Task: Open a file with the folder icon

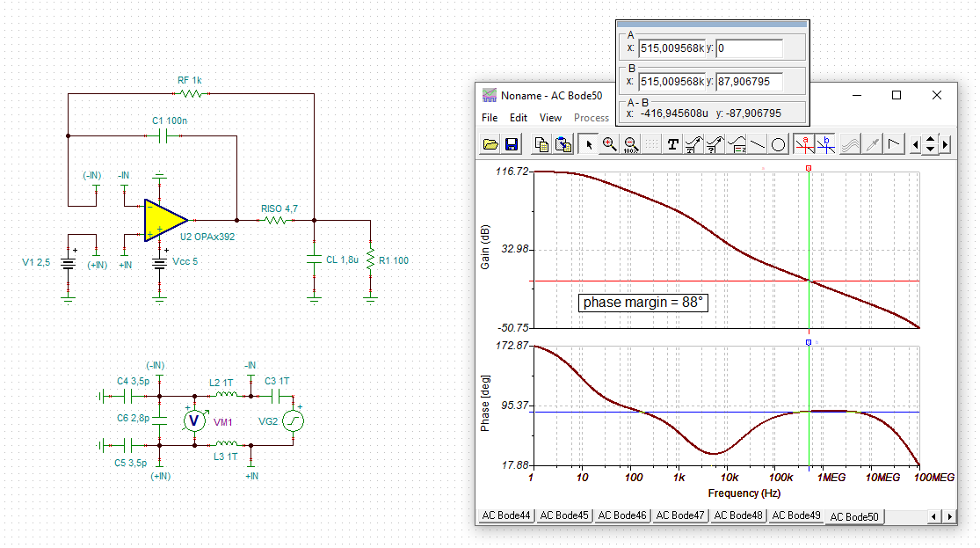Action: 490,145
